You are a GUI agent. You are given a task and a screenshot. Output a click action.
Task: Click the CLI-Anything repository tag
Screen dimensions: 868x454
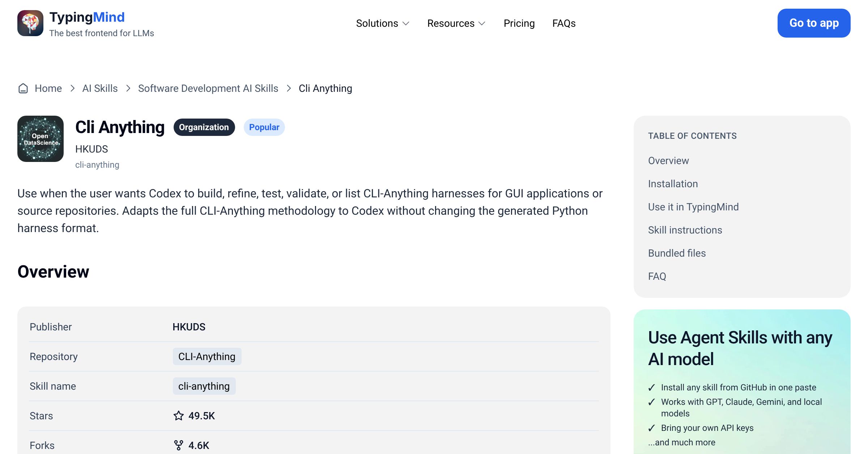pyautogui.click(x=207, y=356)
